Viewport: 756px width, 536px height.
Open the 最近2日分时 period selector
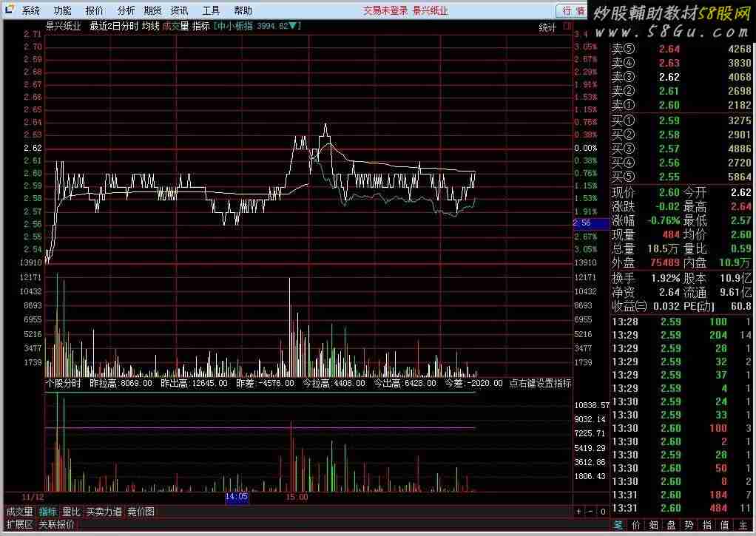(x=114, y=27)
